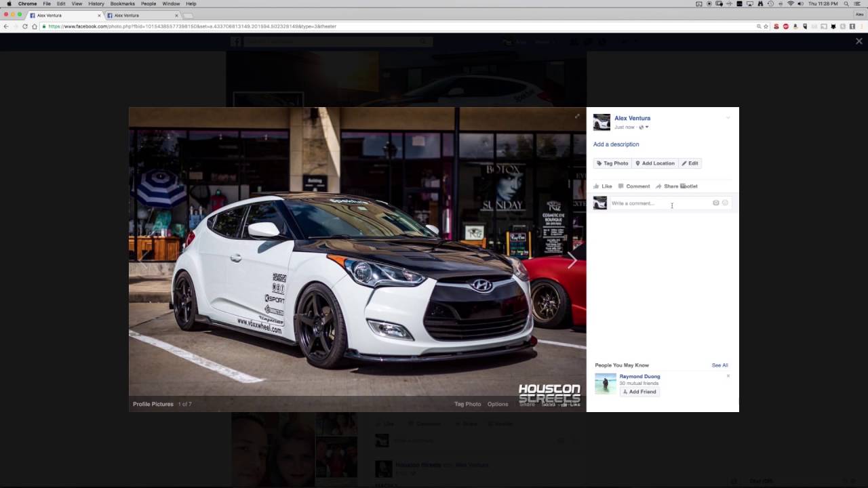
Task: Close the second Alex Ventura tab
Action: [176, 15]
